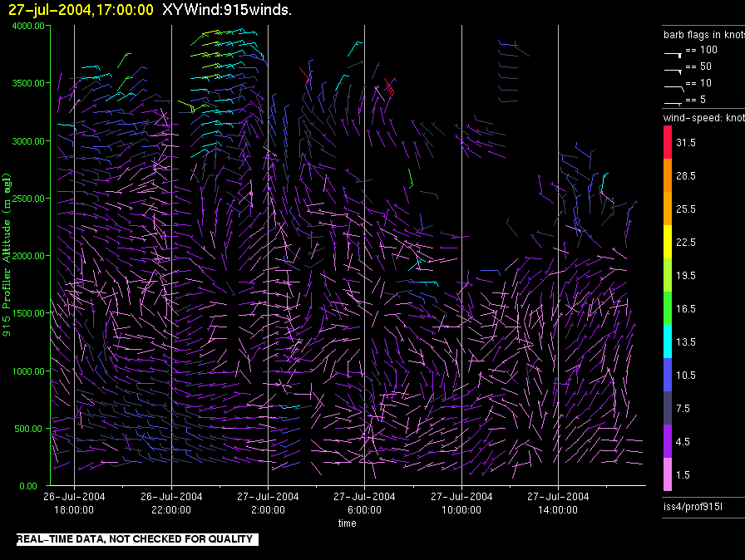Click the red wind barbs near 3500 m
745x560 pixels.
coord(389,87)
